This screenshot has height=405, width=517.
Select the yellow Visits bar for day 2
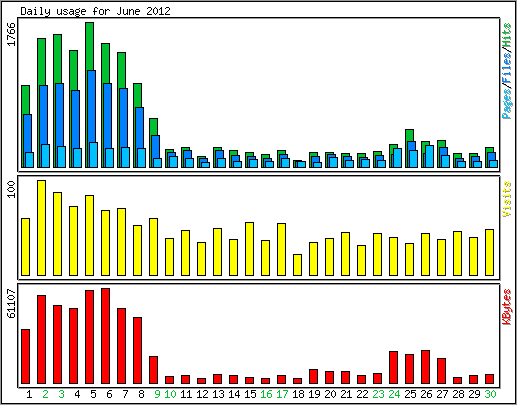41,228
